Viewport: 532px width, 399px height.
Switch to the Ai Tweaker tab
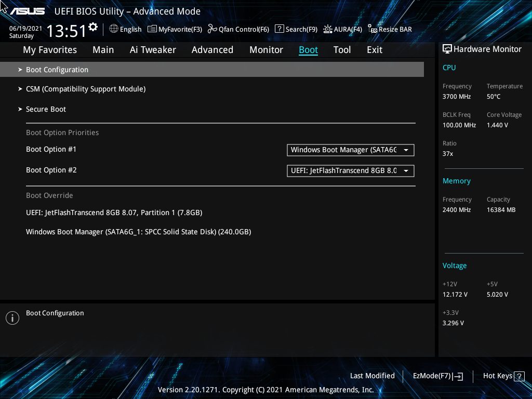(153, 49)
